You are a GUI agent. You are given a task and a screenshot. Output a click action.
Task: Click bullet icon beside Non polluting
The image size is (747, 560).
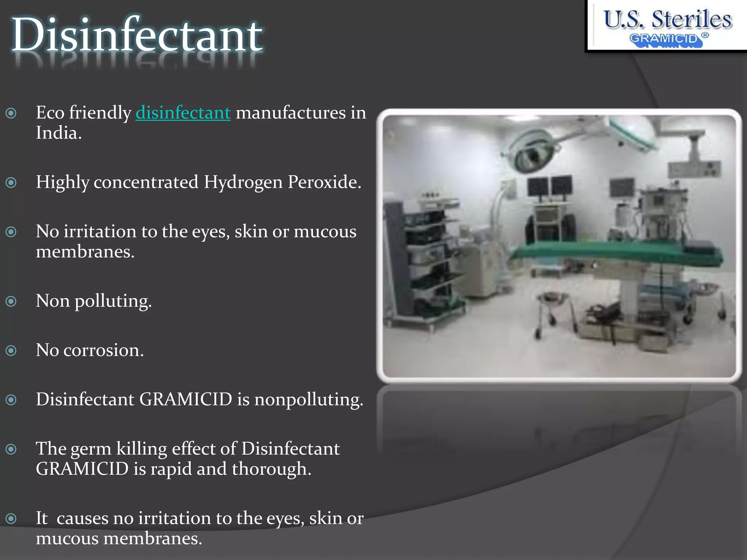11,301
